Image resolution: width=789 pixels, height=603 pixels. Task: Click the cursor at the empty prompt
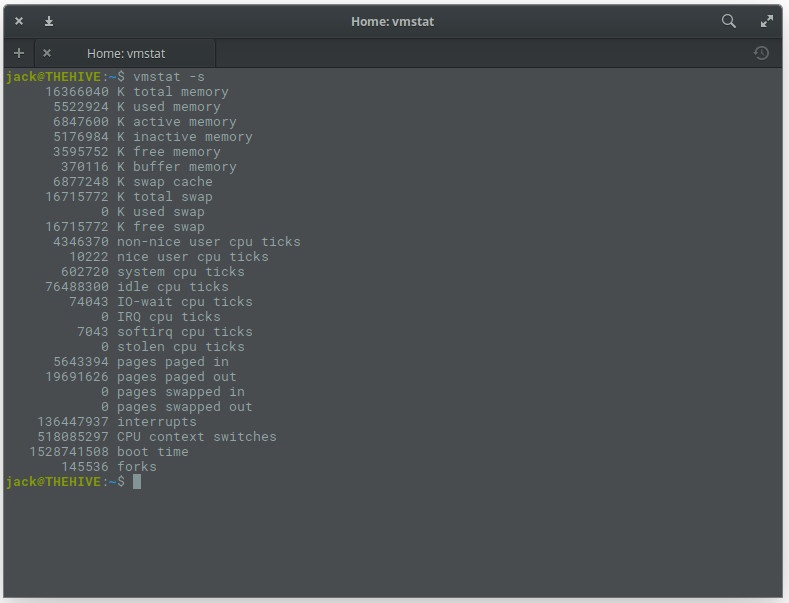137,482
